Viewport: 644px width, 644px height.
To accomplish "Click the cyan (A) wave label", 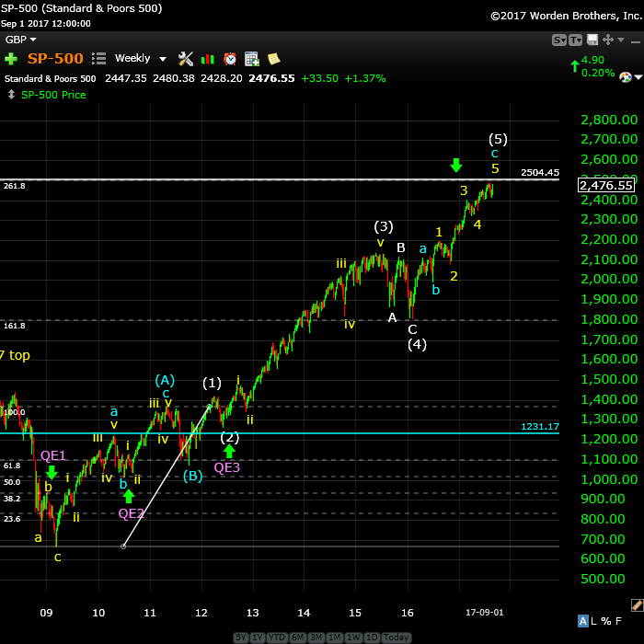I will pos(165,380).
